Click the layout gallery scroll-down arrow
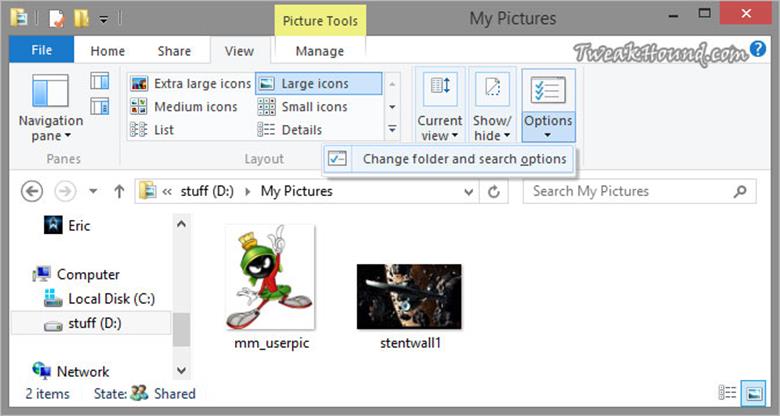This screenshot has height=416, width=780. tap(392, 106)
